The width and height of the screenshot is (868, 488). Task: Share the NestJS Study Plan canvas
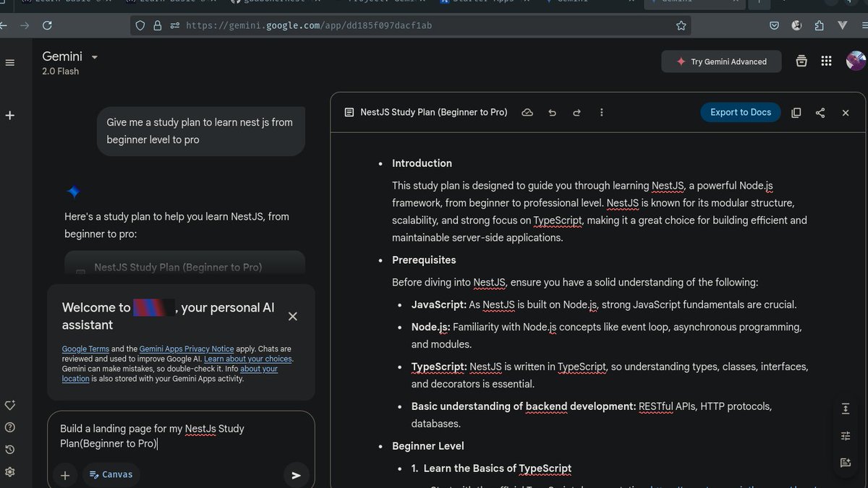tap(820, 113)
